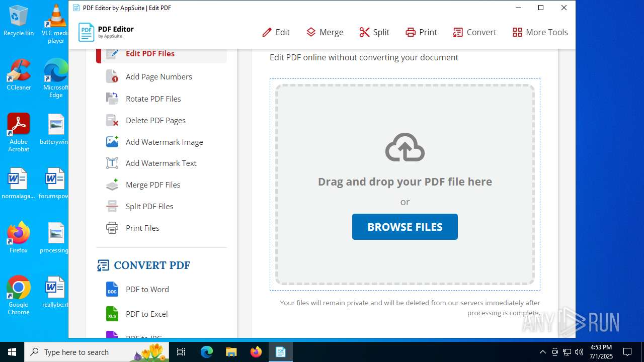Screen dimensions: 644x362
Task: Open the Merge tool in top navigation
Action: tap(325, 32)
